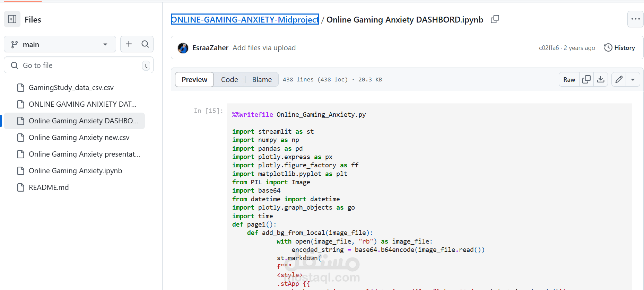Click the plus icon to add file
The image size is (644, 290).
pos(129,44)
